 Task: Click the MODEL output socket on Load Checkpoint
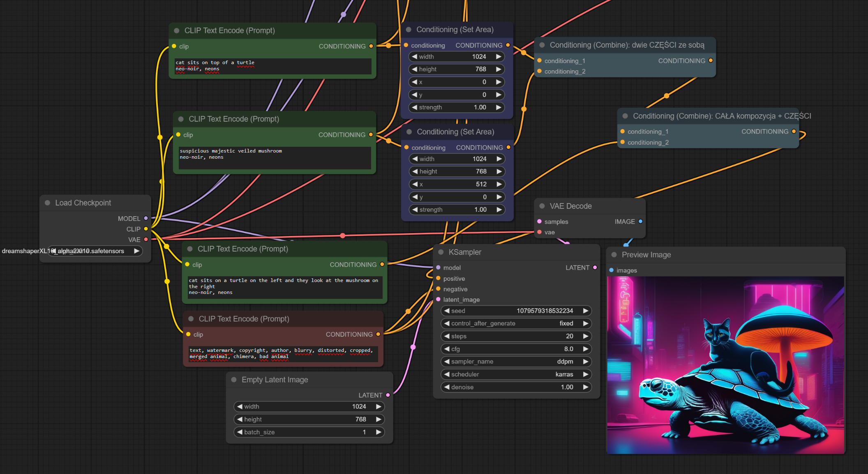[146, 218]
